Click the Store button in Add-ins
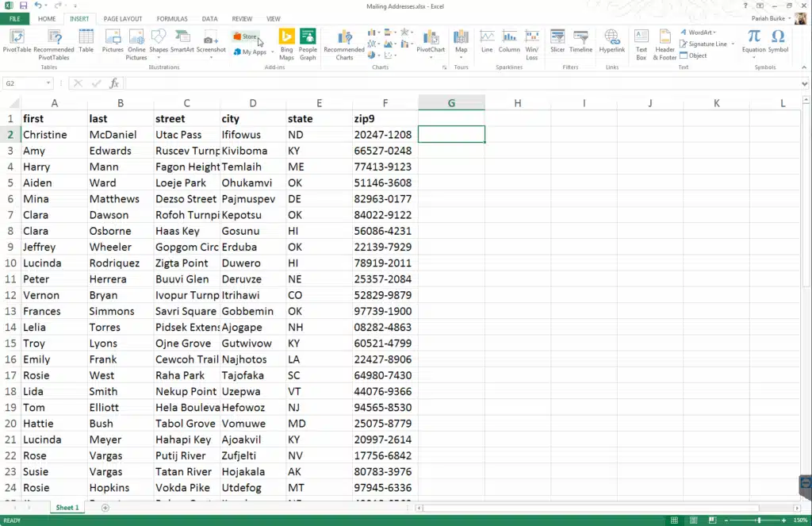 click(246, 36)
